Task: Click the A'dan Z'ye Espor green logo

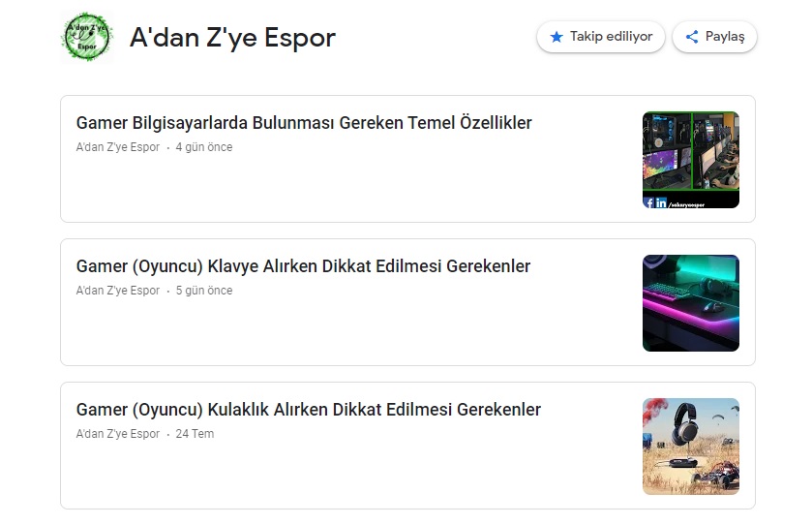Action: (86, 37)
